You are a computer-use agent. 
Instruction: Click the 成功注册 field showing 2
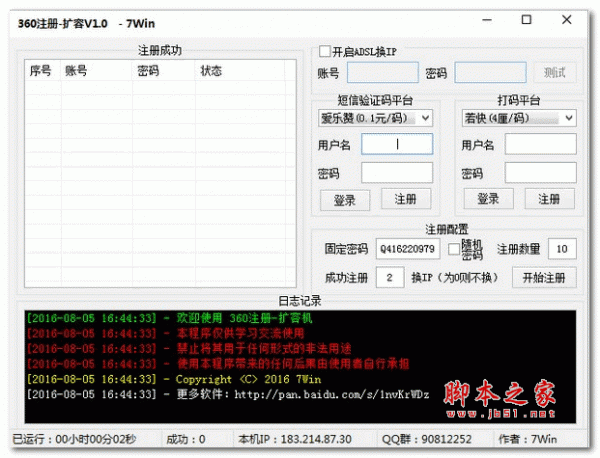click(x=390, y=277)
